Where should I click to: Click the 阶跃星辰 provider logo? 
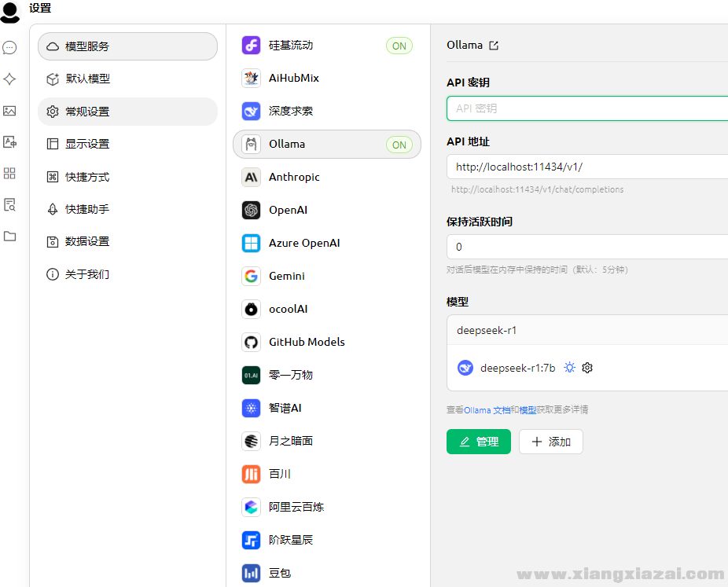click(x=251, y=540)
